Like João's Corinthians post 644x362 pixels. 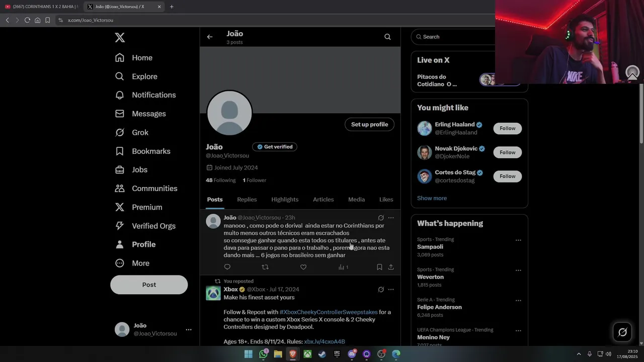coord(303,267)
